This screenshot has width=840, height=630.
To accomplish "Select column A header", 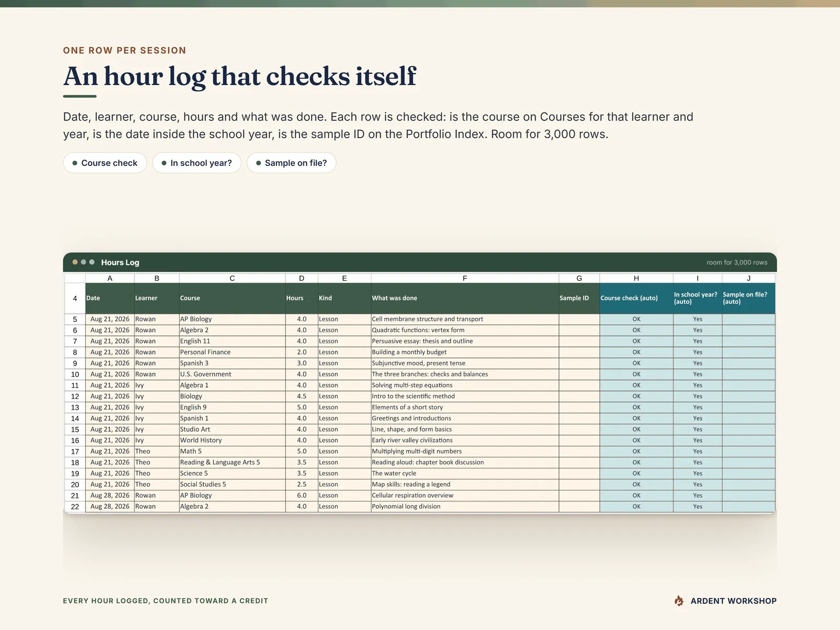I will coord(110,278).
